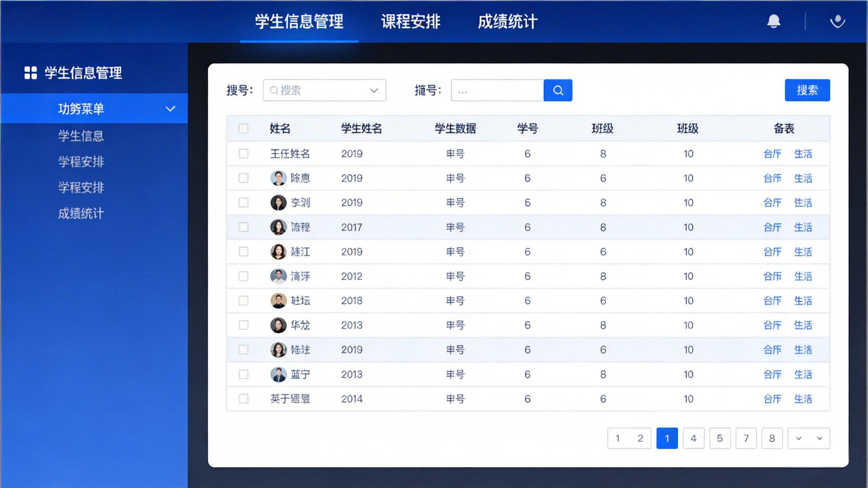Click the magnifier search icon button
The image size is (868, 488).
coord(558,90)
